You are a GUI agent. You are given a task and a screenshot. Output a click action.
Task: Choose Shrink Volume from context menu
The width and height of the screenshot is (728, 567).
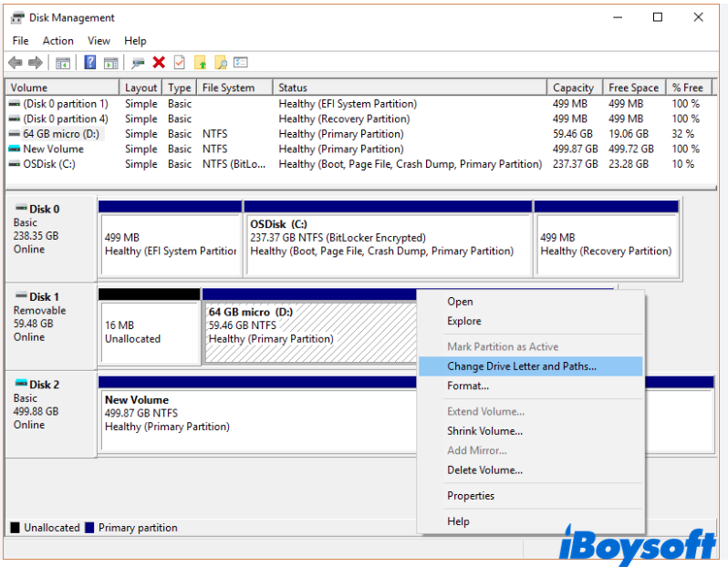click(484, 431)
